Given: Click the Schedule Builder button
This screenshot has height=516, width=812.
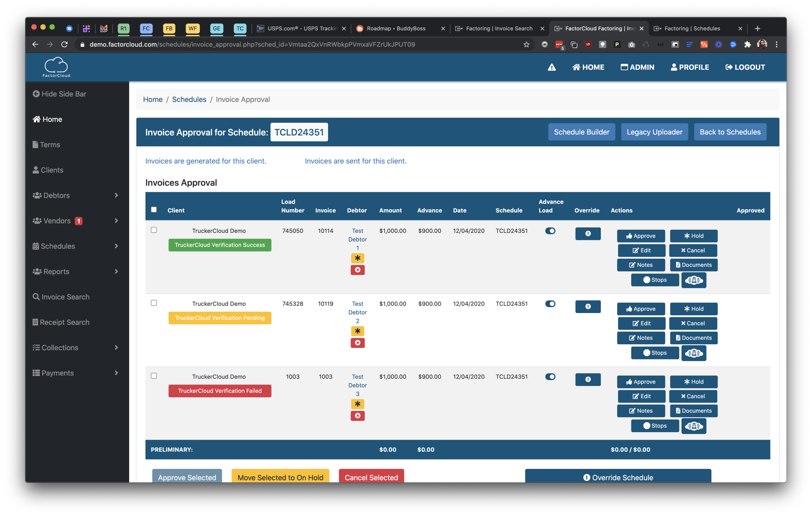Looking at the screenshot, I should 581,132.
